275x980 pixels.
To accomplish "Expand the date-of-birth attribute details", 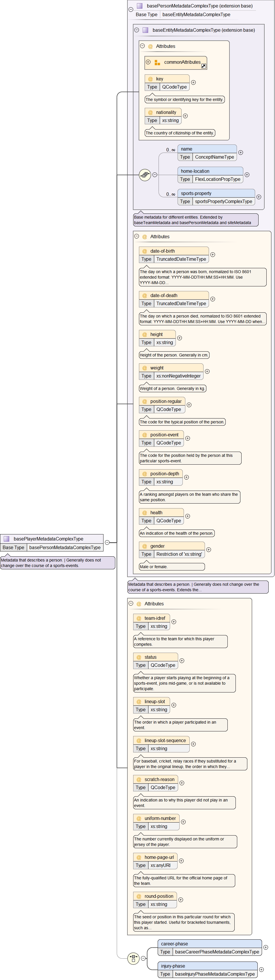I will pos(213,254).
